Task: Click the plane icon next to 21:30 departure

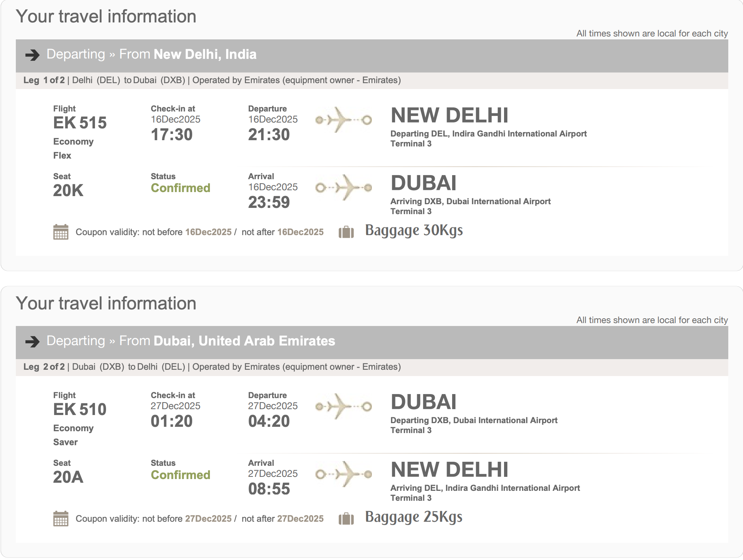Action: coord(343,120)
